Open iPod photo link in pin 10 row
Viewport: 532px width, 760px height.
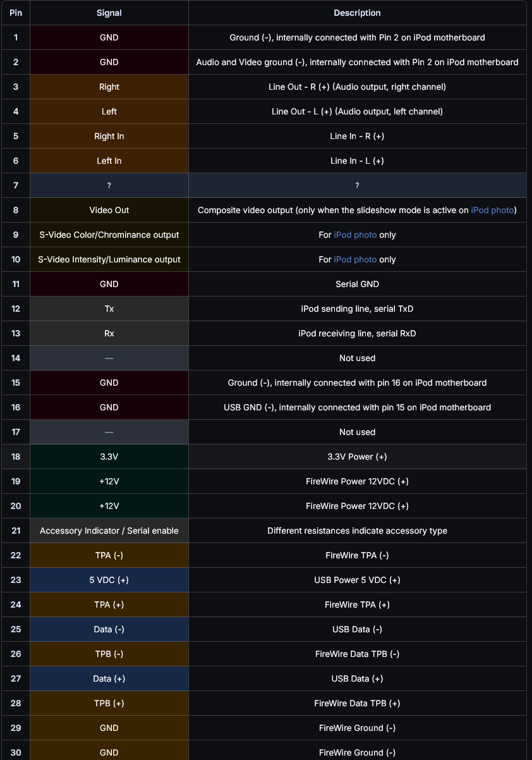point(355,259)
